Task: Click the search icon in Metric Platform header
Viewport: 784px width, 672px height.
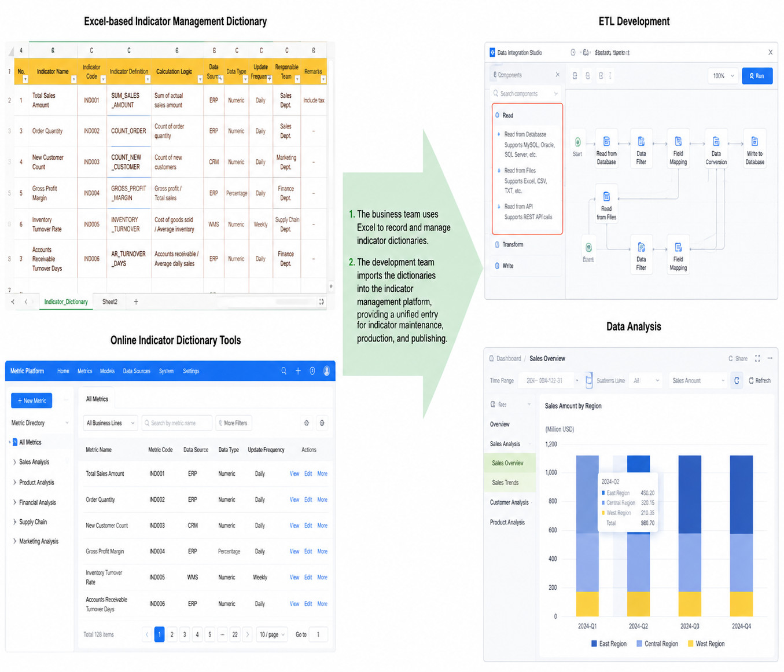Action: click(x=284, y=371)
